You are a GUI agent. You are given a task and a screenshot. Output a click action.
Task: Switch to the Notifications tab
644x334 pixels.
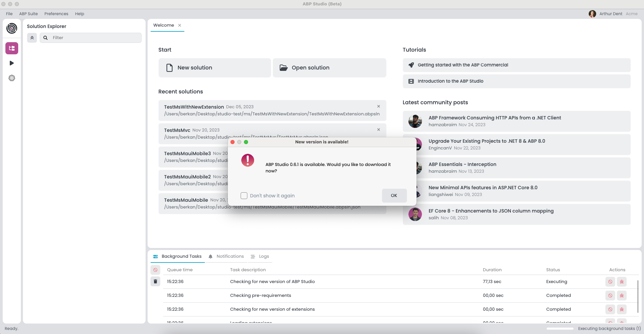point(230,256)
